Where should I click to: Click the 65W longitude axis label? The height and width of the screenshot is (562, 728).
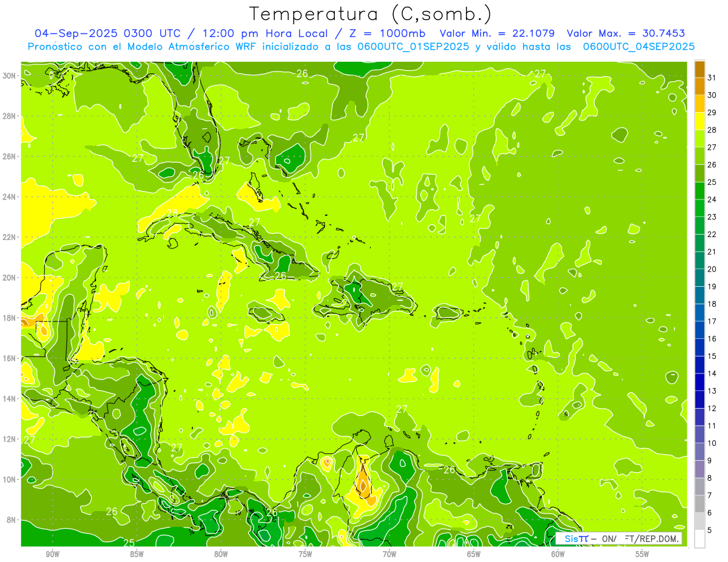coord(474,554)
